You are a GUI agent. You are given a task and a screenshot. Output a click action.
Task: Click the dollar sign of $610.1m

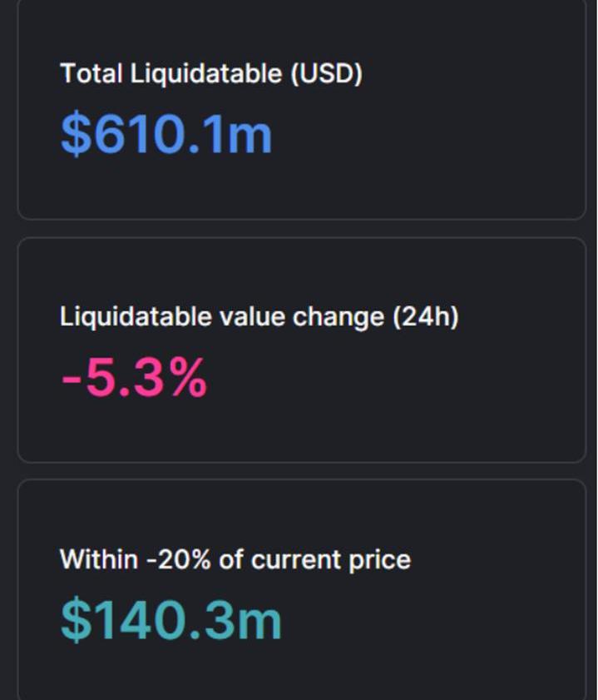coord(76,133)
